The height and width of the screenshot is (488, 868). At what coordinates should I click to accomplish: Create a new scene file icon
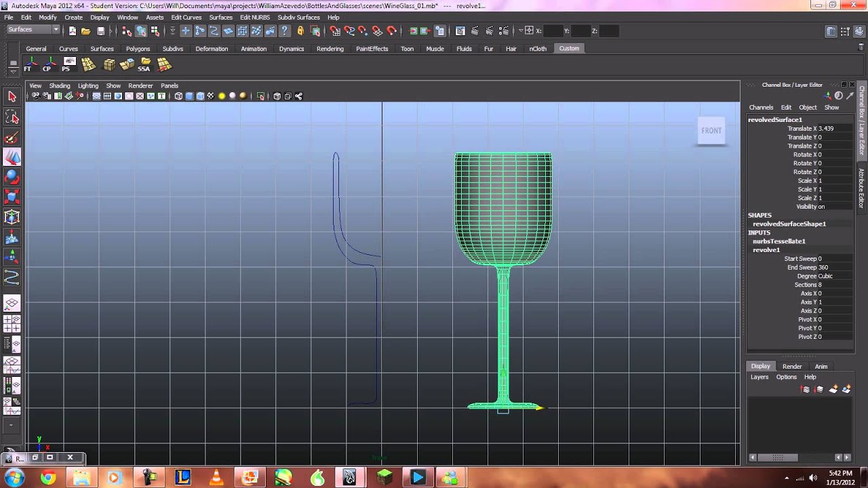point(73,31)
